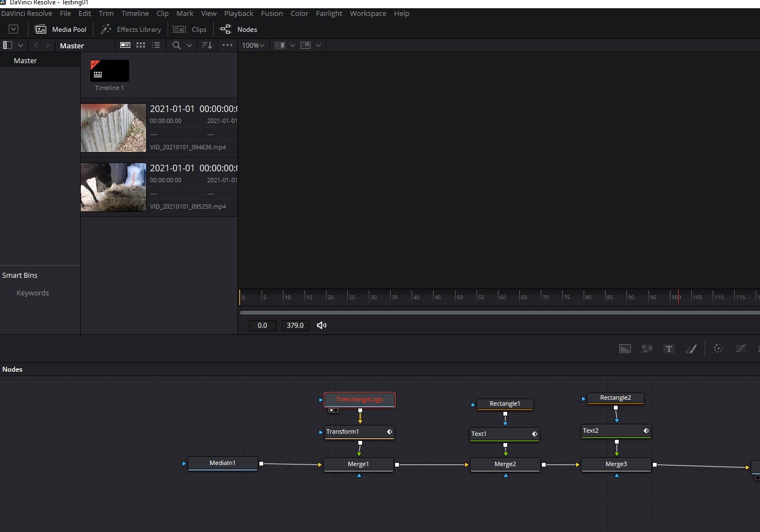
Task: Click the Smart Bins heading
Action: tap(20, 275)
